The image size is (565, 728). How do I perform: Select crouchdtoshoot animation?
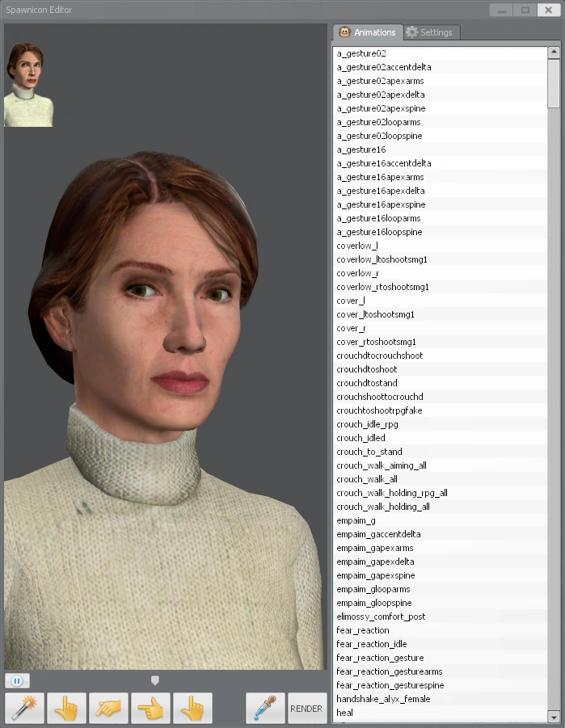440,369
